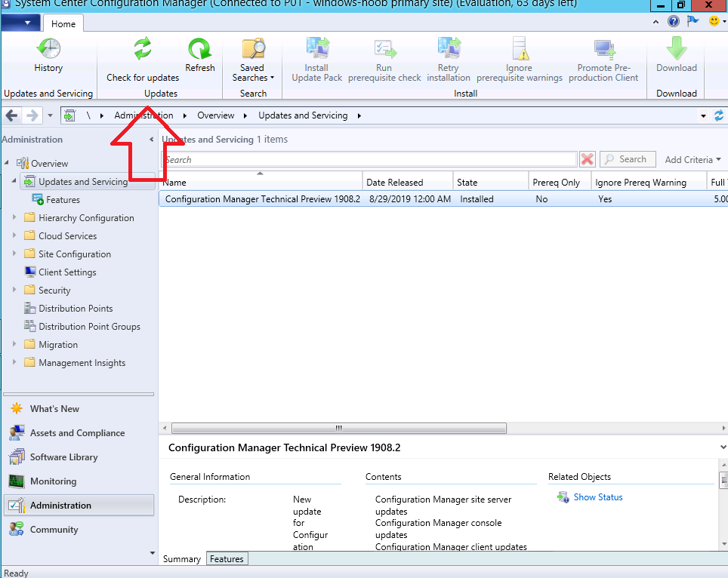Select Configuration Manager Technical Preview 1908.2 row
The height and width of the screenshot is (578, 728).
point(443,199)
